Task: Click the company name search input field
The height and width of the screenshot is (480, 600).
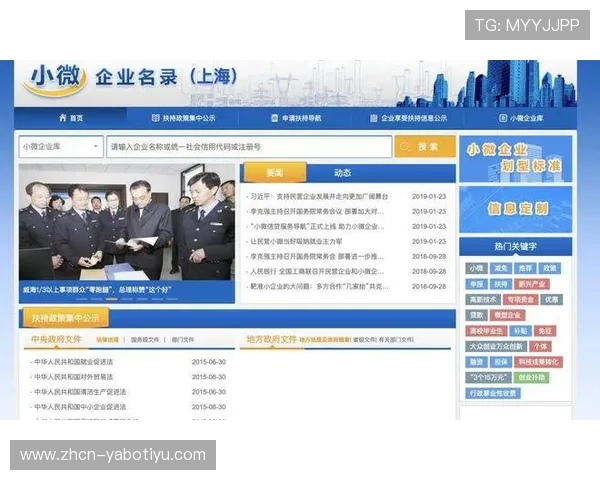Action: click(249, 147)
